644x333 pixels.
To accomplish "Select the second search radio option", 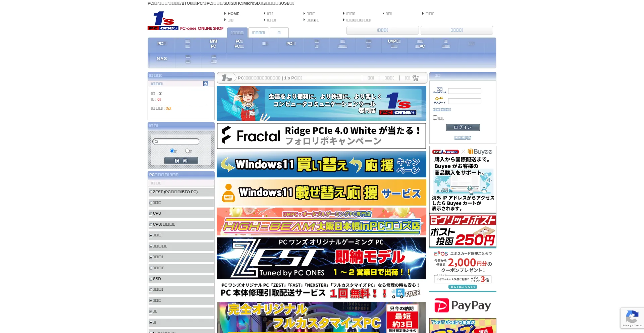I will click(187, 151).
